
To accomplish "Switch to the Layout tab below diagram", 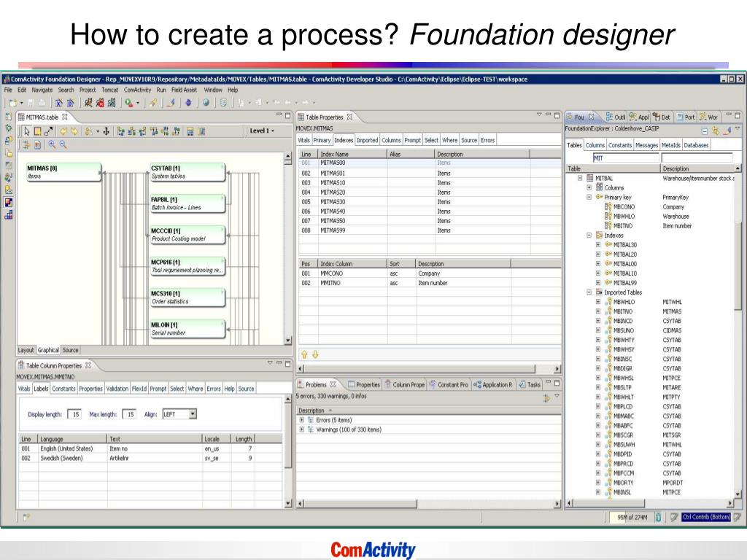I will (x=26, y=350).
